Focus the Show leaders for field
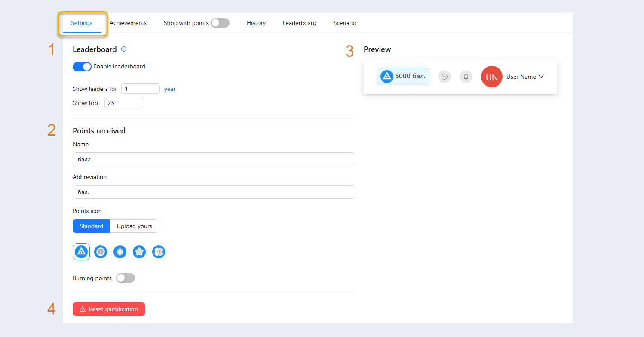Screen dimensions: 644x337 [141, 89]
